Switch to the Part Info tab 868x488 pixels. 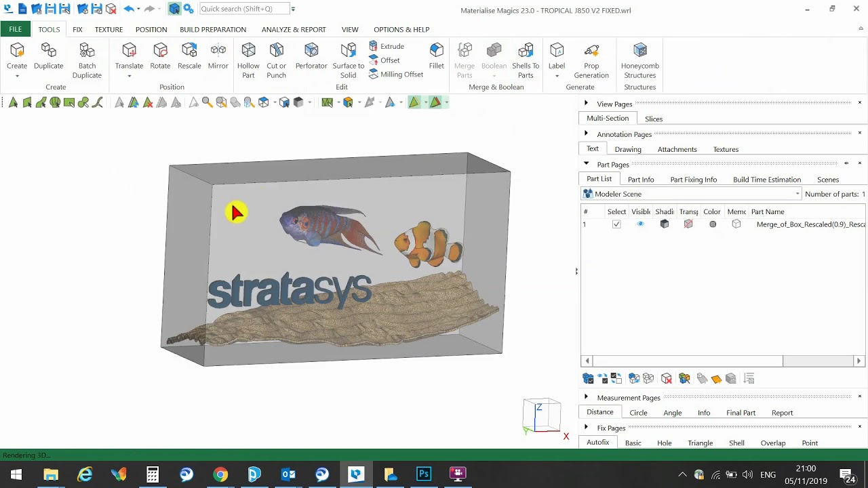(x=641, y=180)
